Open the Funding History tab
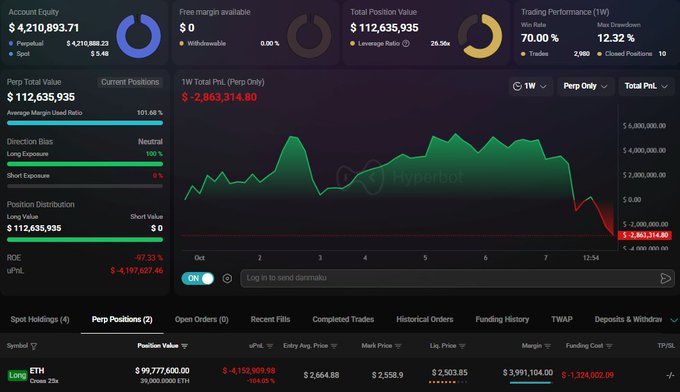The height and width of the screenshot is (392, 680). (x=502, y=320)
